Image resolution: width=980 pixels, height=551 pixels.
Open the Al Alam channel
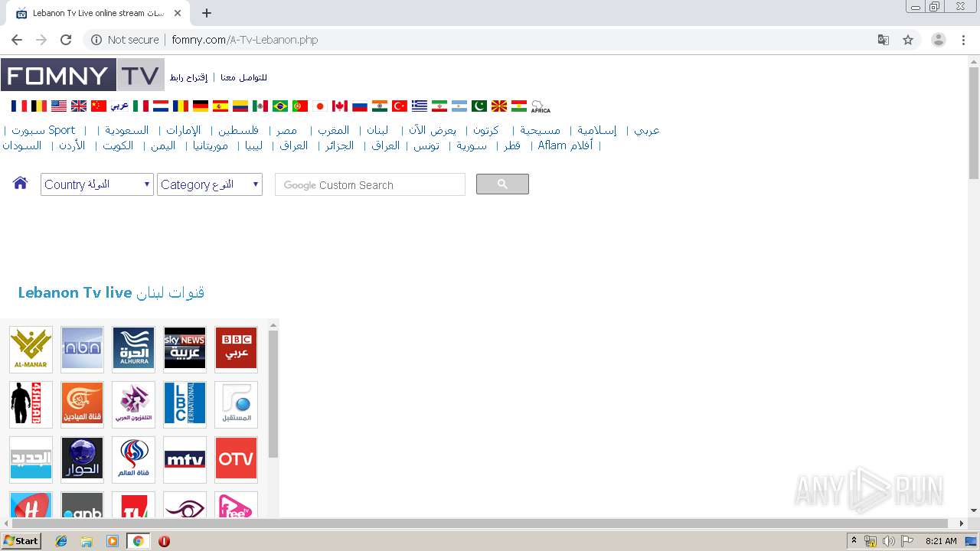pyautogui.click(x=133, y=459)
